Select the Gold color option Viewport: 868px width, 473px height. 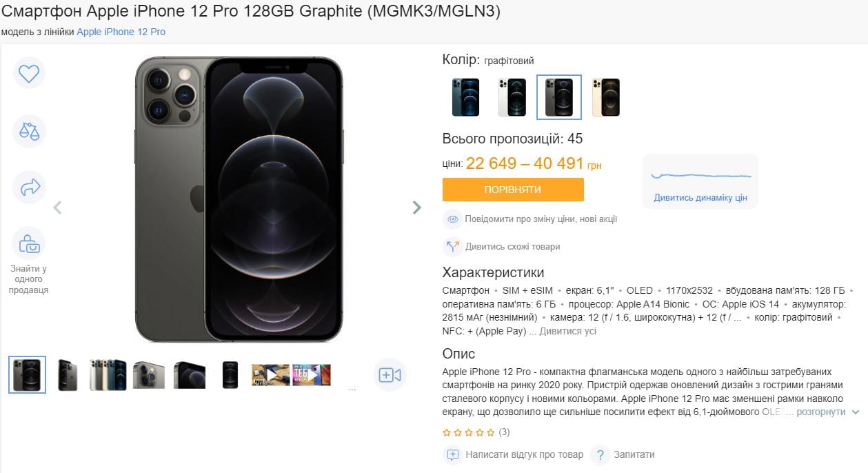point(606,97)
